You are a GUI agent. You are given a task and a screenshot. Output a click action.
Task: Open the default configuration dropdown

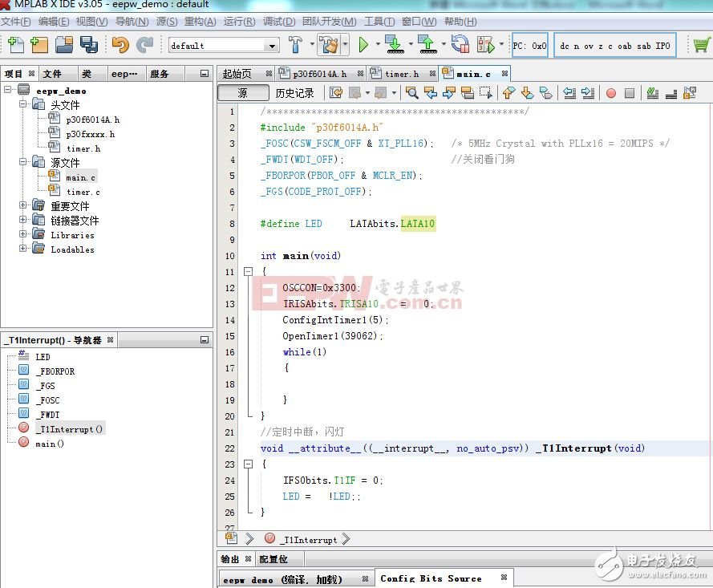tap(272, 46)
